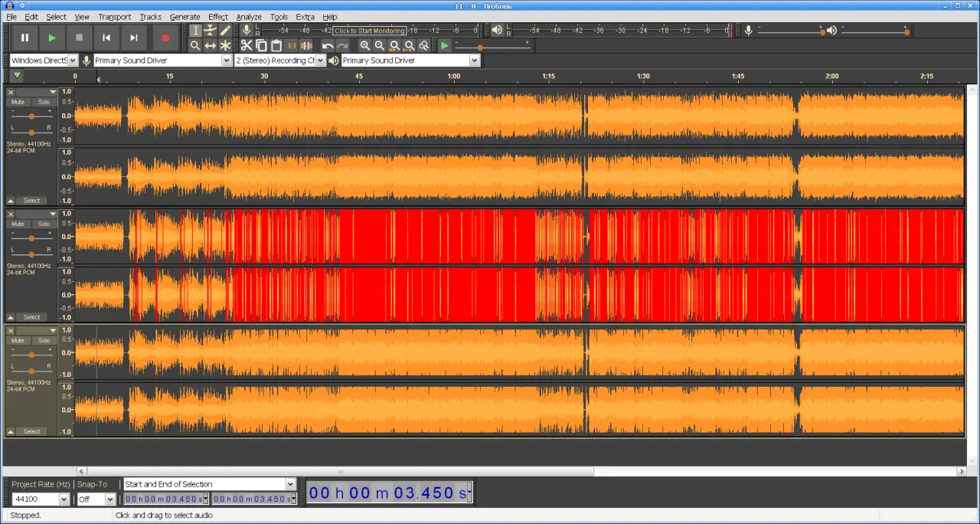The height and width of the screenshot is (524, 980).
Task: Solo the third track
Action: [44, 340]
